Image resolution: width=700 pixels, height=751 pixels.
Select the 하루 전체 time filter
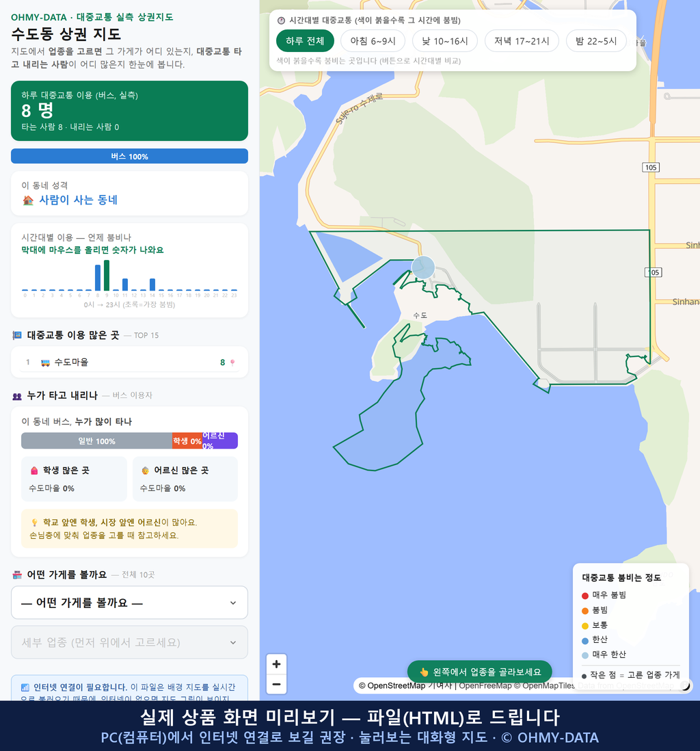point(305,41)
